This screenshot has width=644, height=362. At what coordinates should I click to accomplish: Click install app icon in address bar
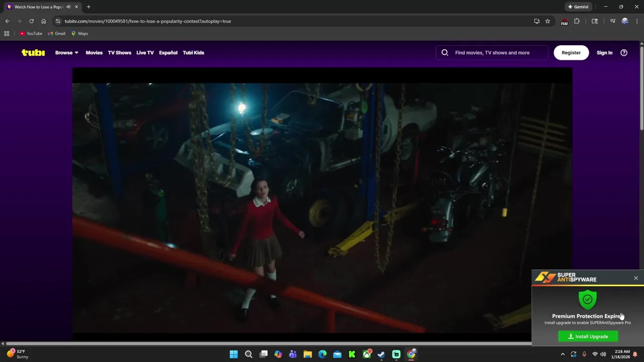[537, 21]
